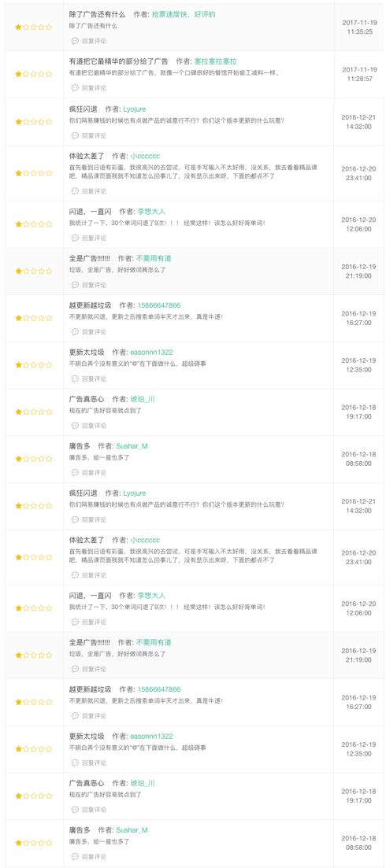Click reply bubble icon in first 更新太垃圾 review
Image resolution: width=386 pixels, height=868 pixels.
click(x=75, y=379)
